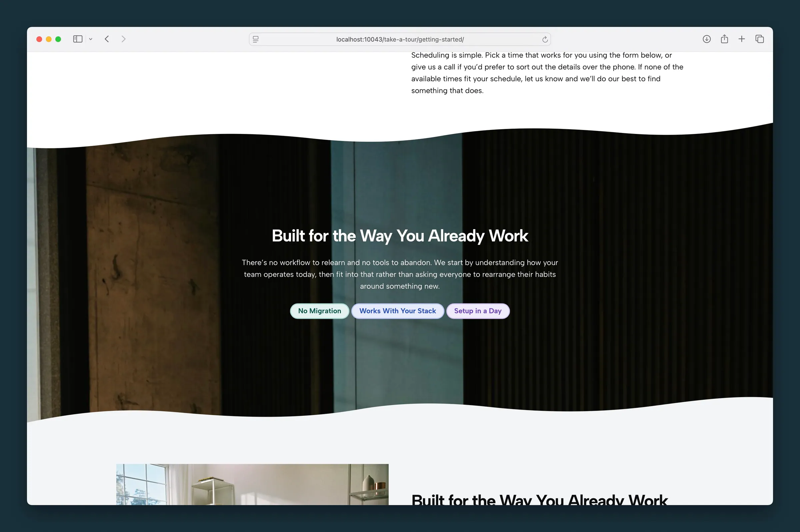Image resolution: width=800 pixels, height=532 pixels.
Task: Click the interior room photo thumbnail
Action: click(252, 484)
